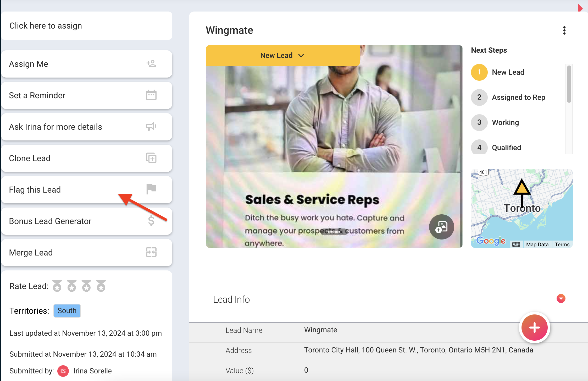
Task: Click the Assigned to Rep step label
Action: tap(518, 97)
